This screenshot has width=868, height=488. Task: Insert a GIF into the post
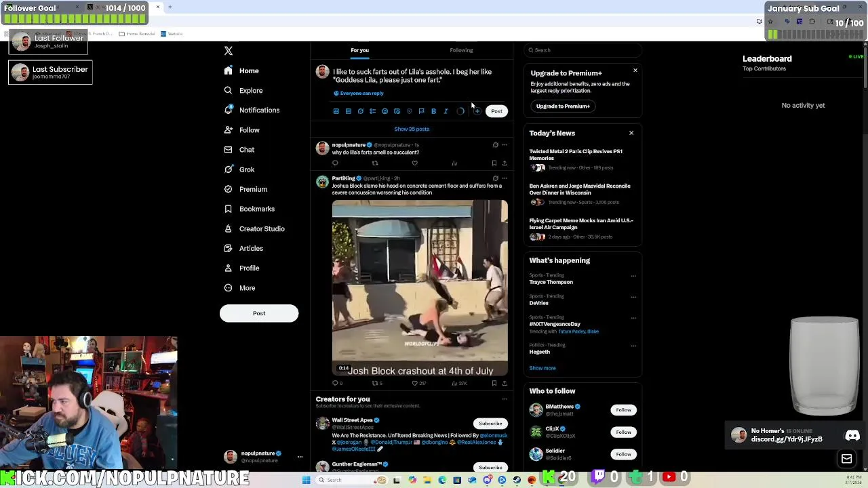(348, 111)
